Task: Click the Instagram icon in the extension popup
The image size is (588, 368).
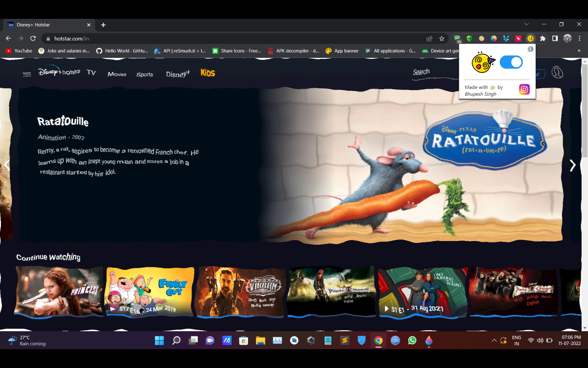Action: coord(524,89)
